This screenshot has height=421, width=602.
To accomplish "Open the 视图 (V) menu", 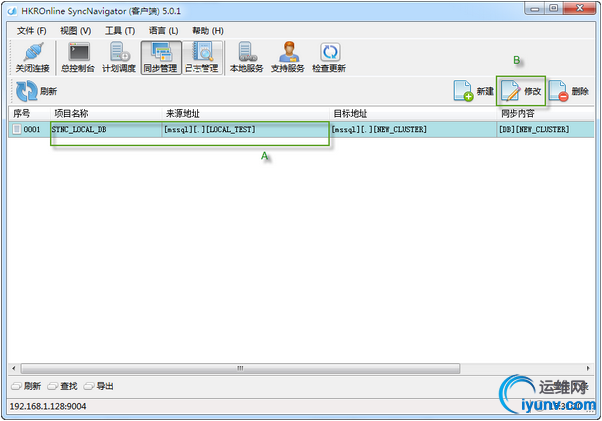I will 75,31.
